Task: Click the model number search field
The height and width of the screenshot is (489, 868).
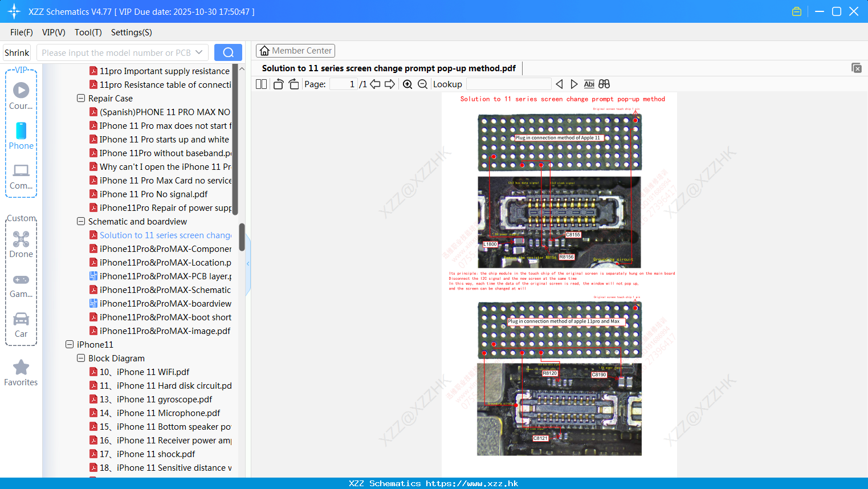Action: 116,52
